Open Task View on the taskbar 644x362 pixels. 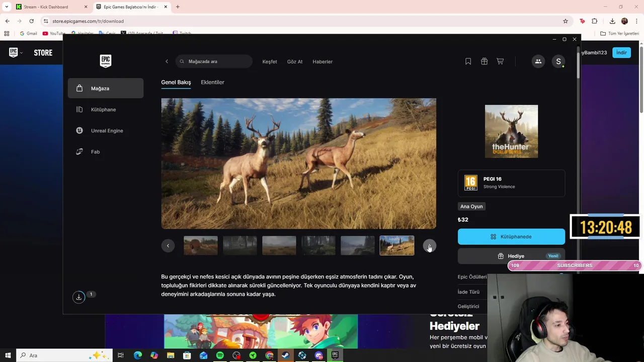click(x=121, y=355)
